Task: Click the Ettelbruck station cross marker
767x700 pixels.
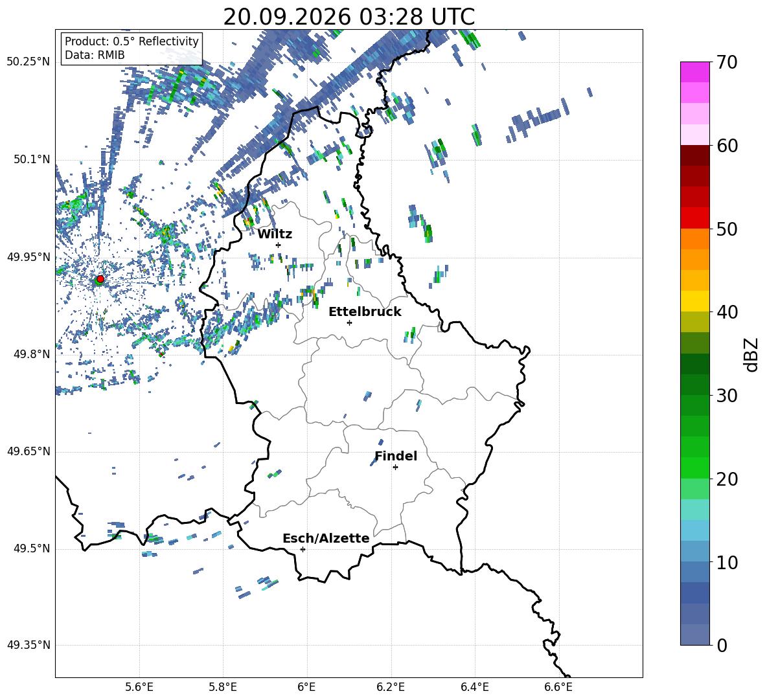Action: [x=349, y=322]
